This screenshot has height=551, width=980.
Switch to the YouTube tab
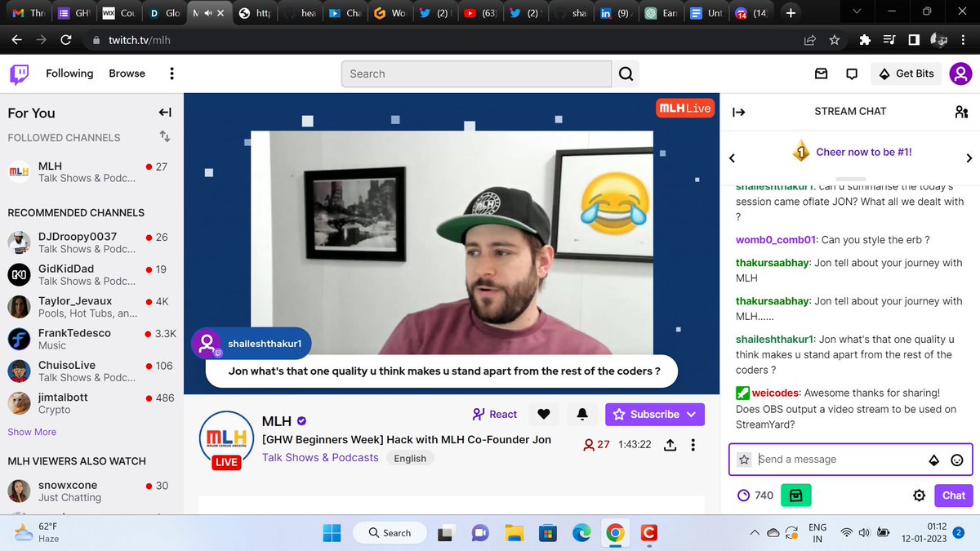coord(479,13)
